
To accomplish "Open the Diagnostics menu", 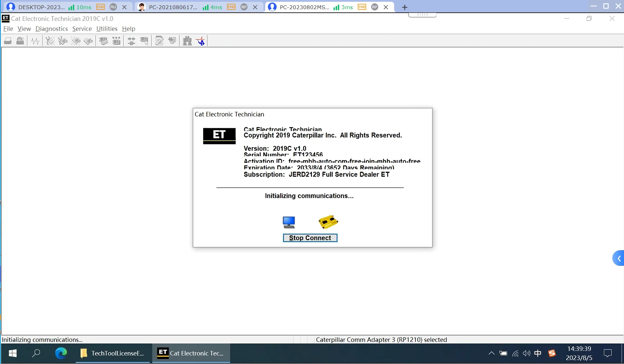I will (x=52, y=29).
